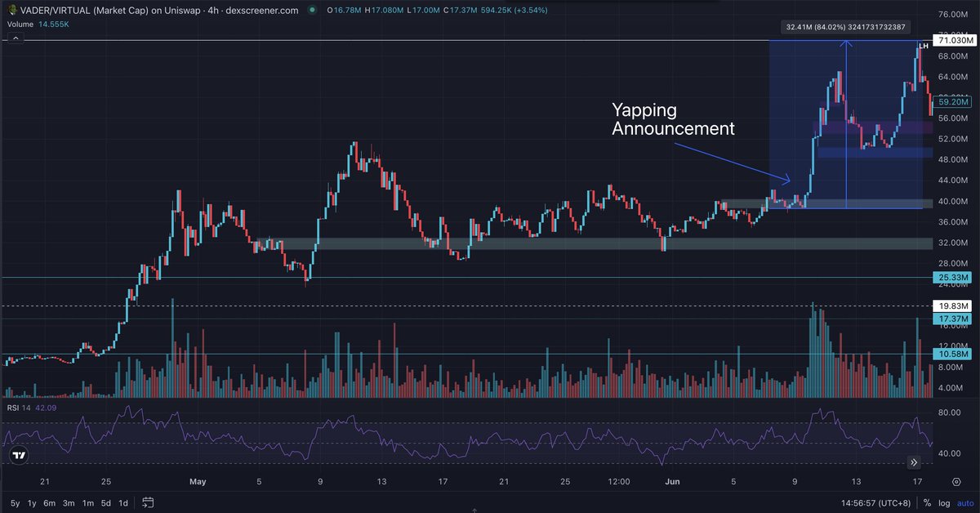Click the 59.20M current price label
This screenshot has height=513, width=980.
(954, 102)
